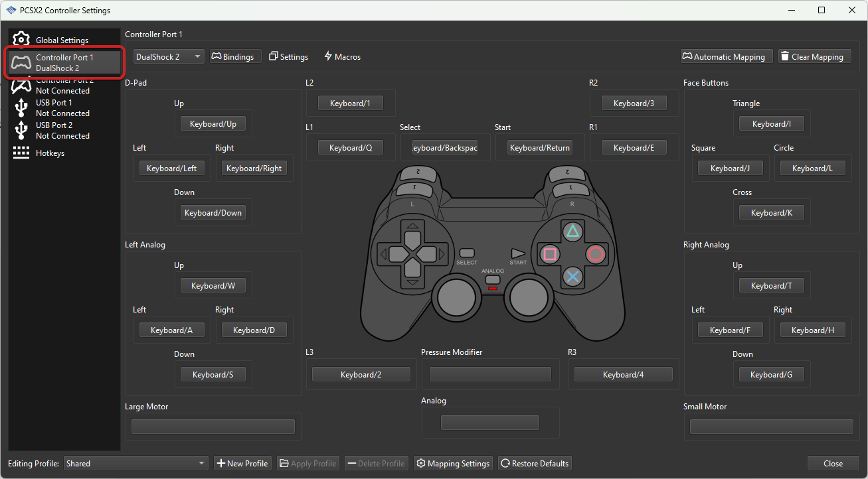Rebind Left Analog Right Keyboard/D
The width and height of the screenshot is (868, 479).
tap(254, 330)
